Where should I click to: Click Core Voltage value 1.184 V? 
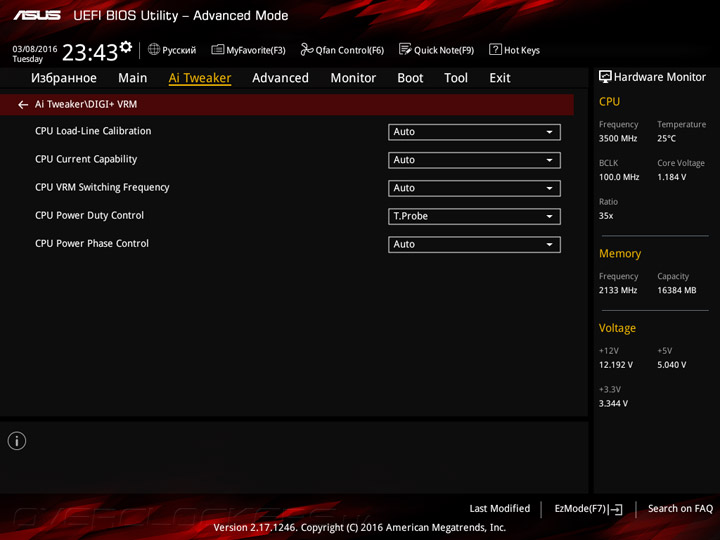(672, 177)
